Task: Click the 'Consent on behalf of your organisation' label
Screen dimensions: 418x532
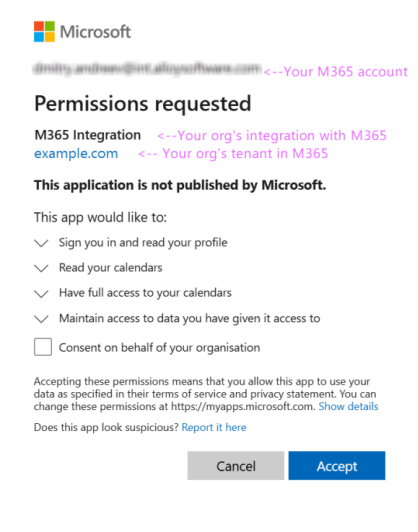Action: (x=159, y=347)
